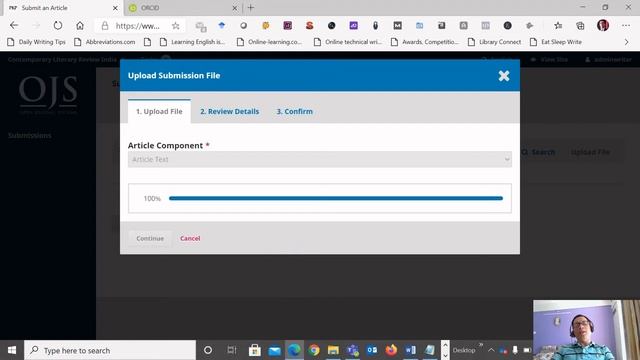View site info via the lock icon
Viewport: 640px width, 360px height.
pos(105,26)
